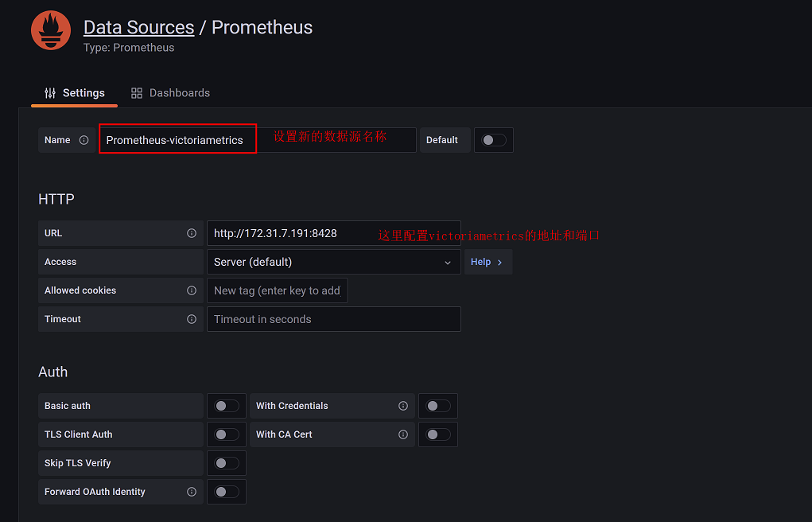Click the Name field with Prometheus-victoriametrics

[177, 140]
